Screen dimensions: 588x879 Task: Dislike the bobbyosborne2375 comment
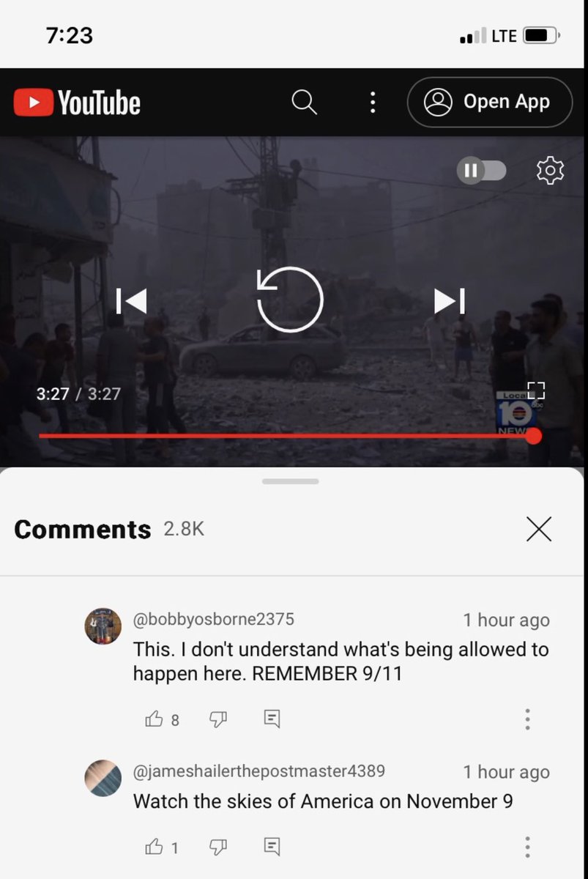[x=218, y=719]
